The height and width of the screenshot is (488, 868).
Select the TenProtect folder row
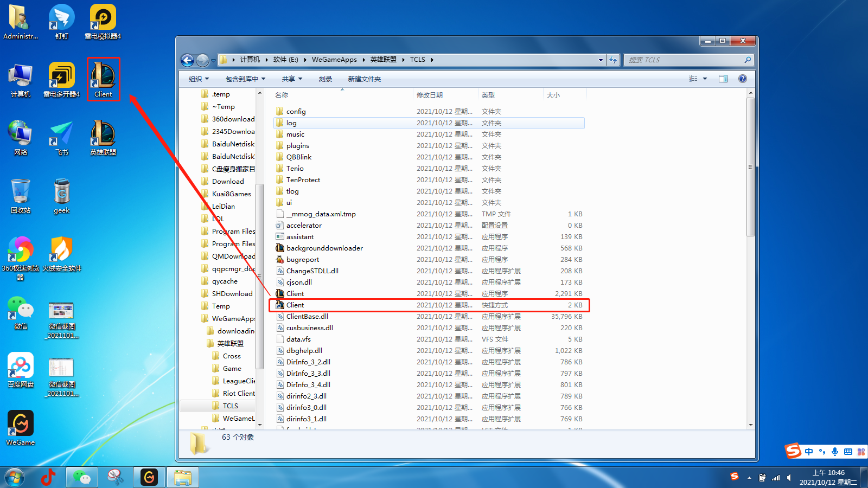point(429,179)
